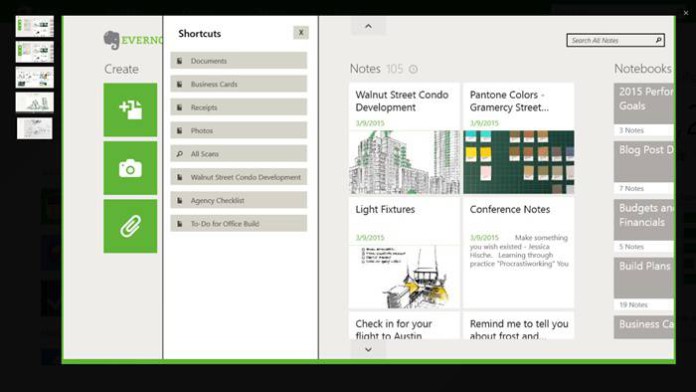Viewport: 696px width, 392px height.
Task: Open the Light Fixtures note
Action: tap(404, 253)
